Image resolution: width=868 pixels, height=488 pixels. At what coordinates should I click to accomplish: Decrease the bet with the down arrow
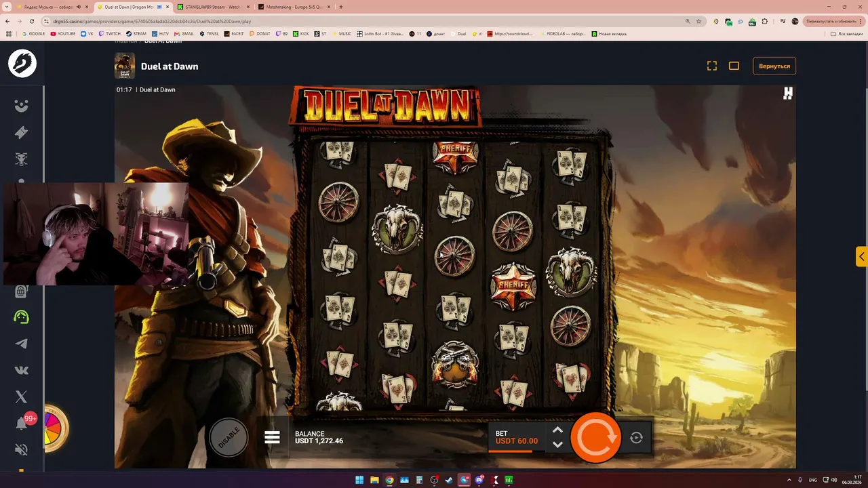[557, 445]
